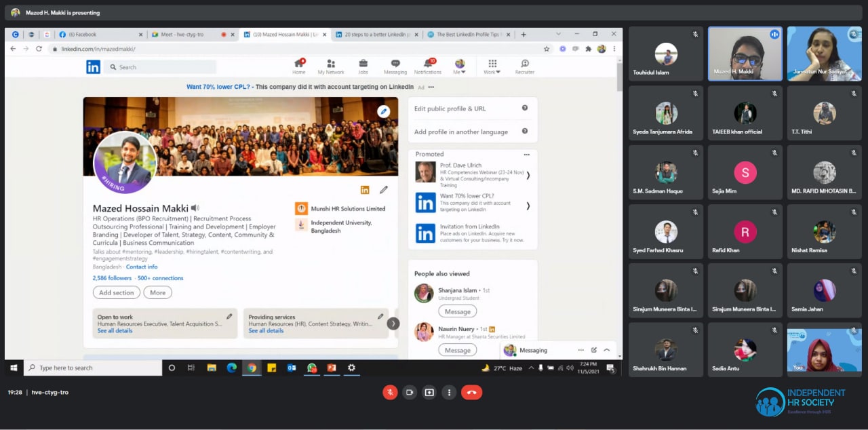
Task: Click Add profile in another language
Action: pos(461,132)
